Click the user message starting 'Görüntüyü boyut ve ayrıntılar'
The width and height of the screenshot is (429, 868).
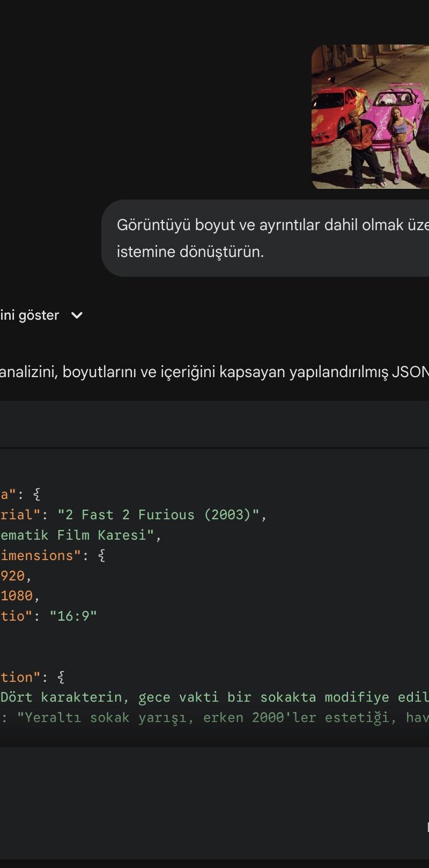[x=265, y=238]
